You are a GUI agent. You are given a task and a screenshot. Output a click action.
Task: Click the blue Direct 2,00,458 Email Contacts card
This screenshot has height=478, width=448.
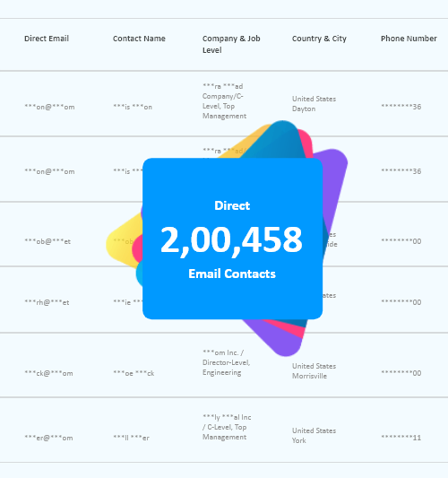coord(232,239)
